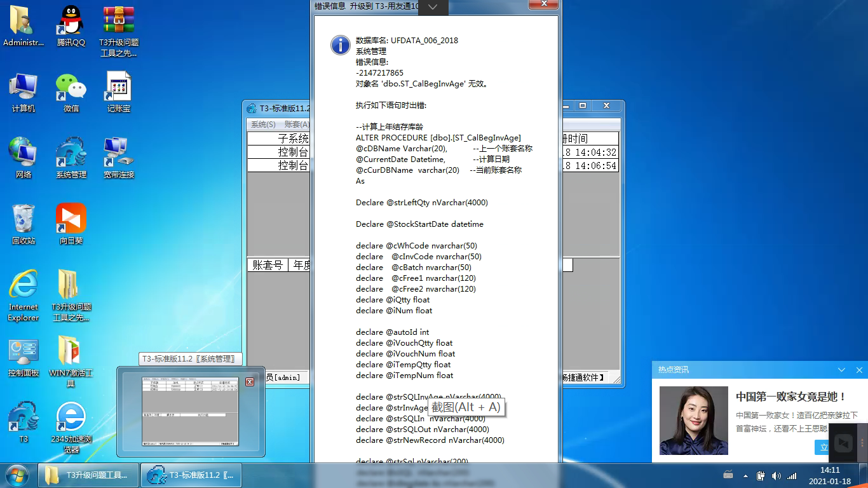Open 宽带连接 desktop shortcut
The height and width of the screenshot is (488, 868).
click(119, 159)
